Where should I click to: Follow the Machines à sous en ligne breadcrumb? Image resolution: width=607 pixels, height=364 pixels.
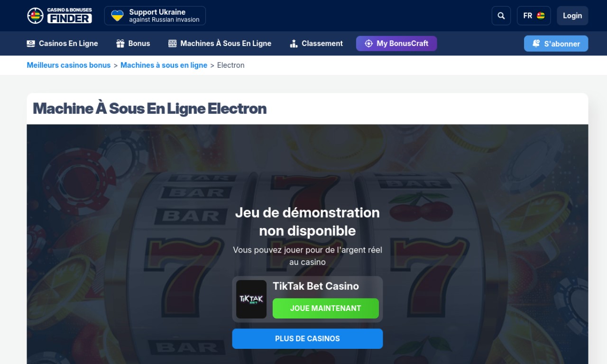tap(164, 65)
